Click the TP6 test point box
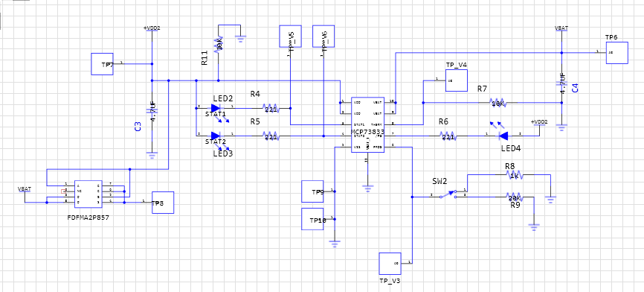The width and height of the screenshot is (644, 292). tap(617, 53)
